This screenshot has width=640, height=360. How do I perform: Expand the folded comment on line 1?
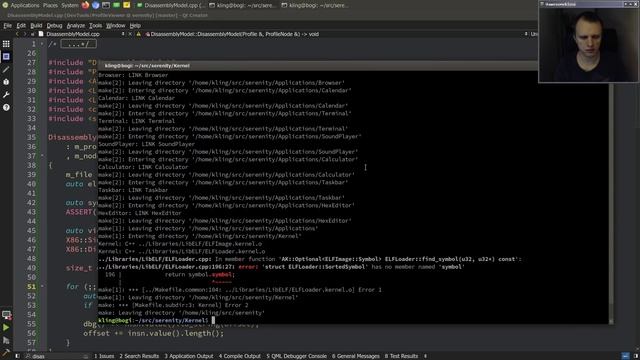[78, 44]
